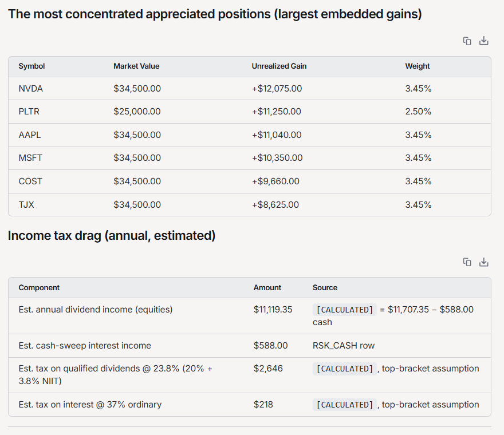Select Est. annual dividend income (equities) label
504x435 pixels.
(x=96, y=310)
